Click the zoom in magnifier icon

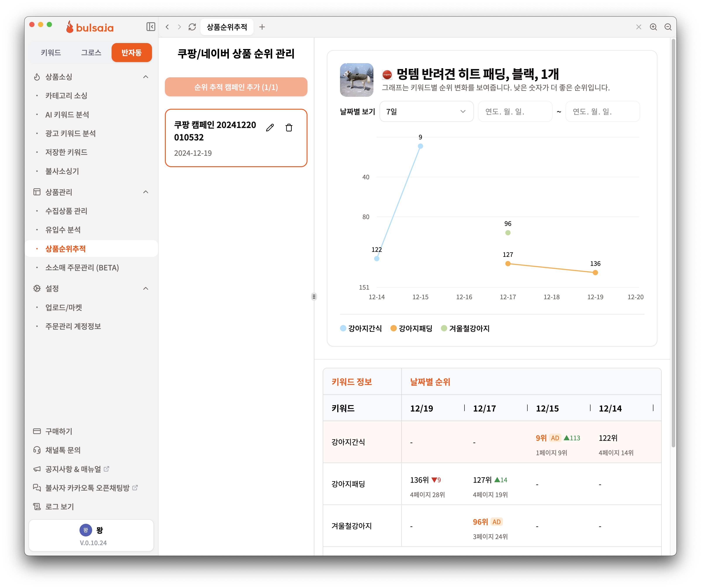[x=653, y=27]
